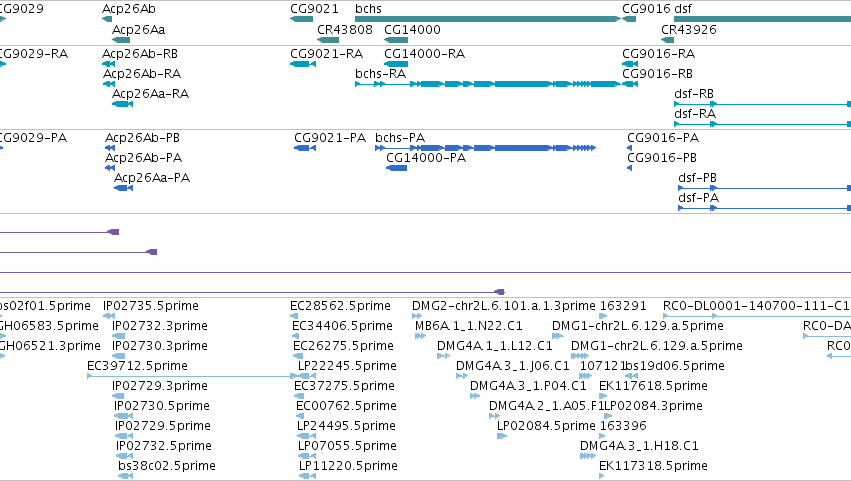Select the IP02735.5prime EST label
This screenshot has width=851, height=481.
(x=151, y=306)
